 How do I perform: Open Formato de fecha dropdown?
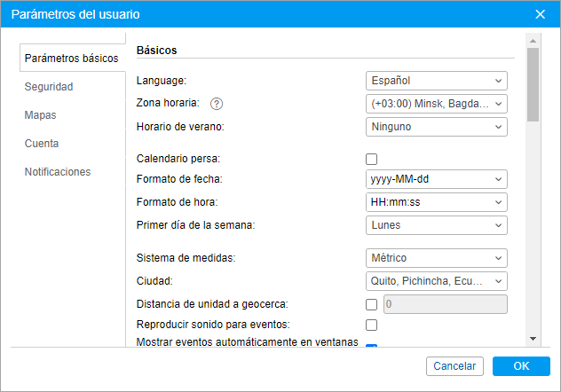click(x=436, y=179)
